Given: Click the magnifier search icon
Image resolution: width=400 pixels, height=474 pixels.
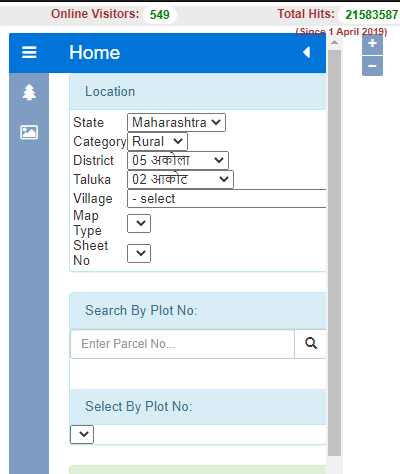Looking at the screenshot, I should (311, 344).
